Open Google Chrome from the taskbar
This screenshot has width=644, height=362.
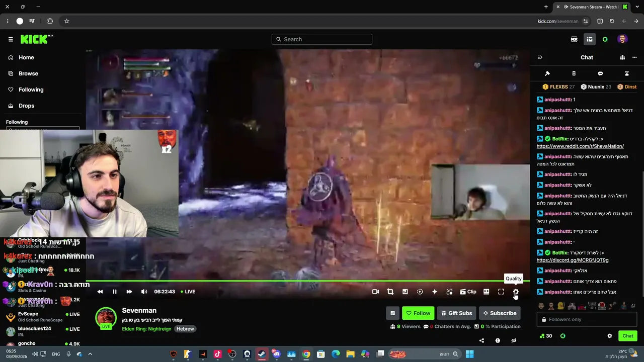point(306,354)
